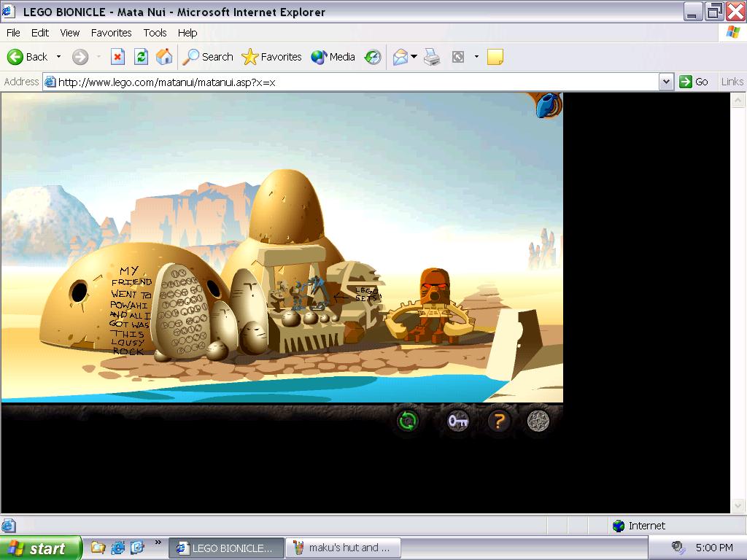
Task: Click the Home icon in toolbar
Action: coord(164,57)
